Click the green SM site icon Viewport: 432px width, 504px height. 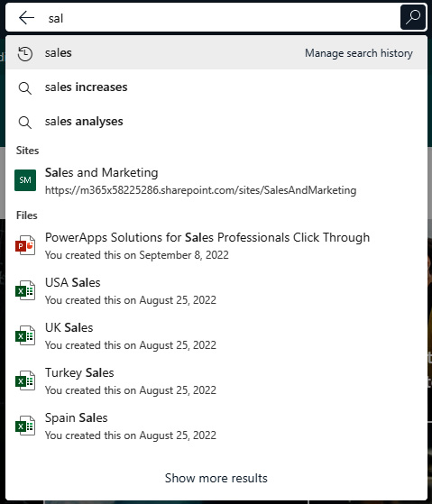click(x=25, y=180)
